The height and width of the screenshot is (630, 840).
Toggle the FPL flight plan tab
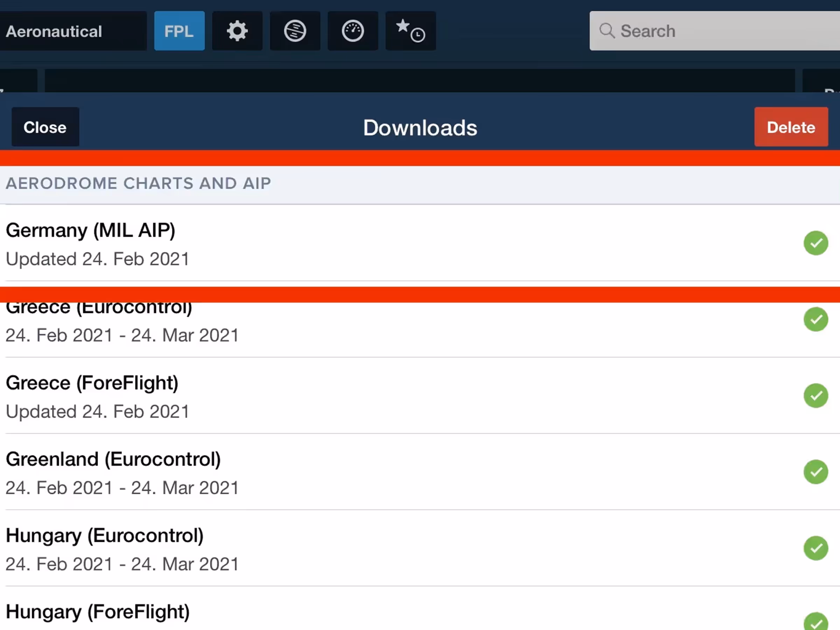(x=179, y=31)
